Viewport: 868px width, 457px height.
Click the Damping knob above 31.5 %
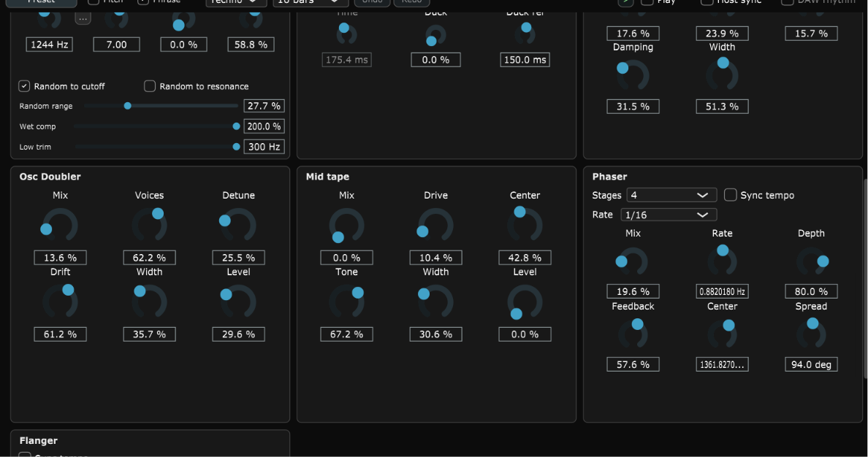coord(633,76)
